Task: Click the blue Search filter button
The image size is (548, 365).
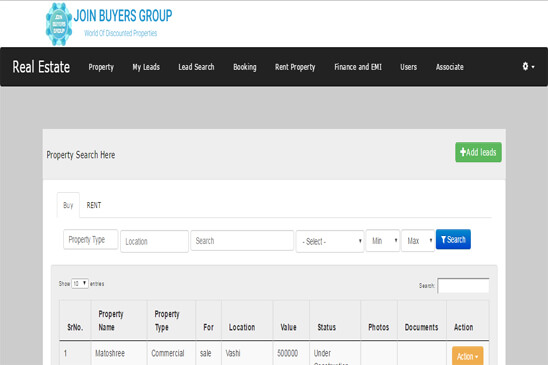Action: (x=453, y=239)
